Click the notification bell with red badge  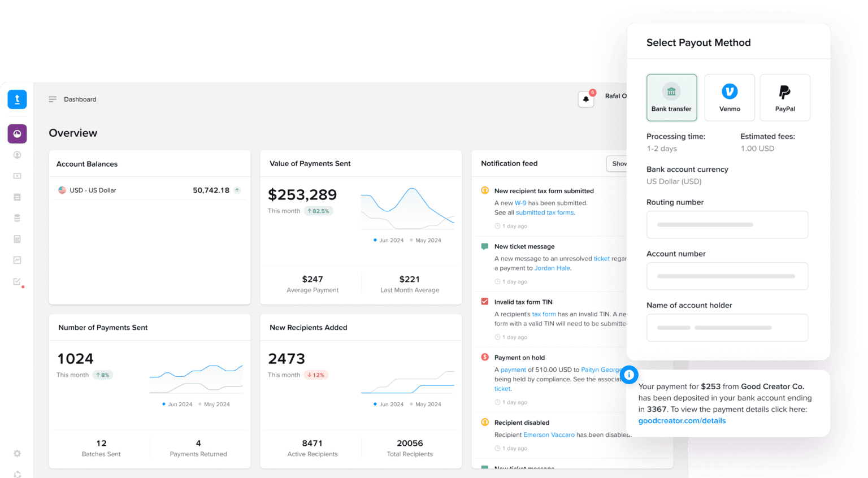pos(586,99)
